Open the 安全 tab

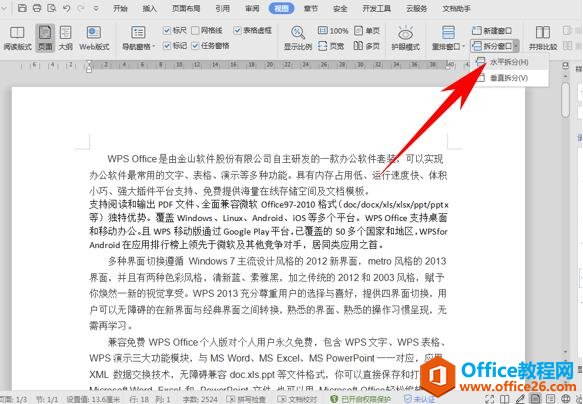(x=340, y=8)
